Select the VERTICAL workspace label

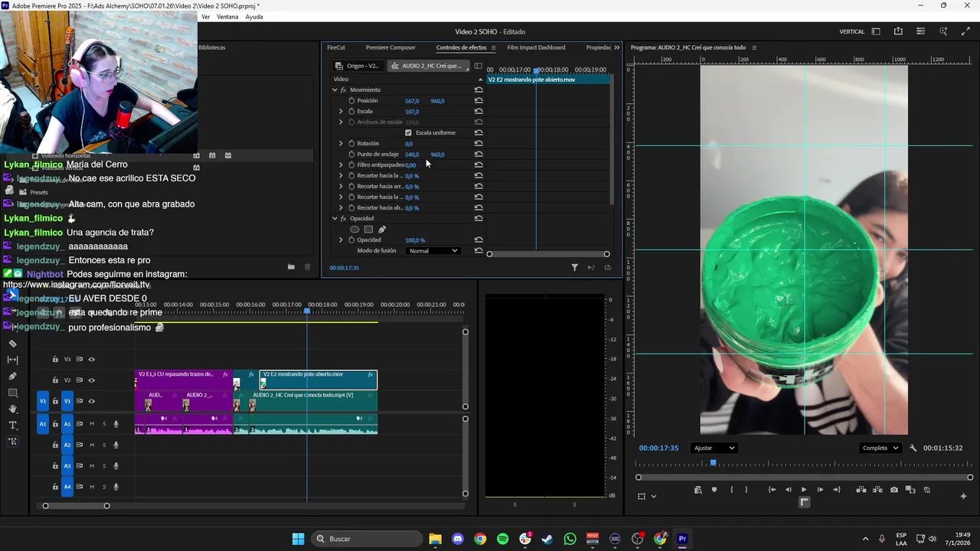point(852,32)
